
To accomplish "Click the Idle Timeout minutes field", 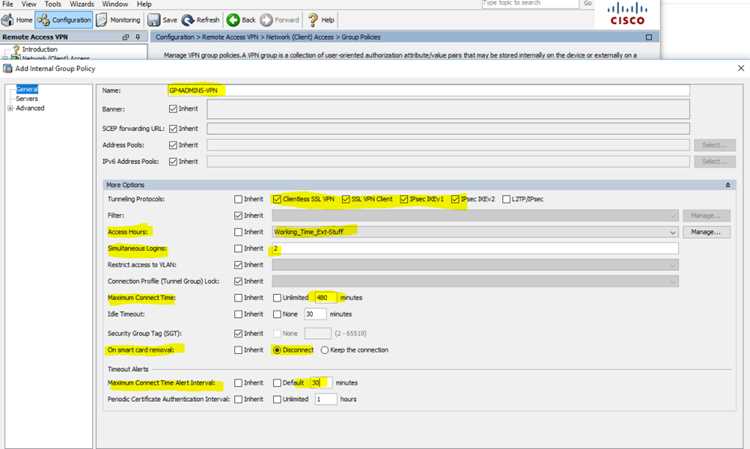I will 315,314.
